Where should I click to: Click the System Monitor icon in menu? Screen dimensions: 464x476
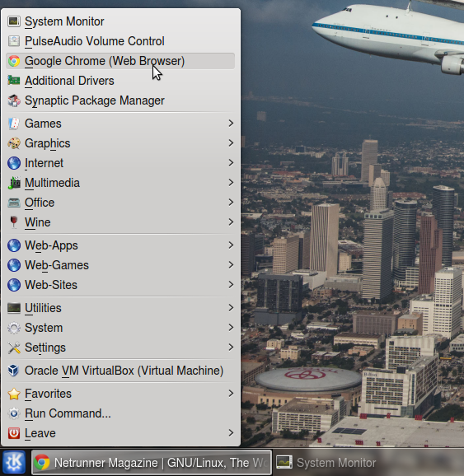[x=14, y=21]
